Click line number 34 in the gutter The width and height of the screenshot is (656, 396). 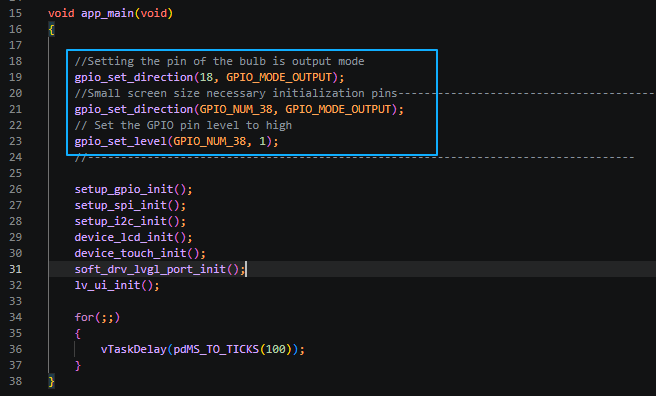tap(15, 317)
